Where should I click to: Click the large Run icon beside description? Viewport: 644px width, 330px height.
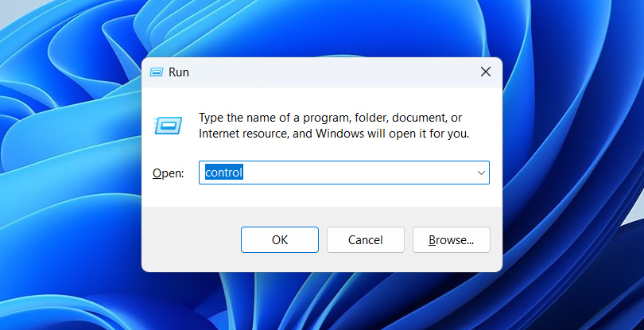[x=168, y=126]
